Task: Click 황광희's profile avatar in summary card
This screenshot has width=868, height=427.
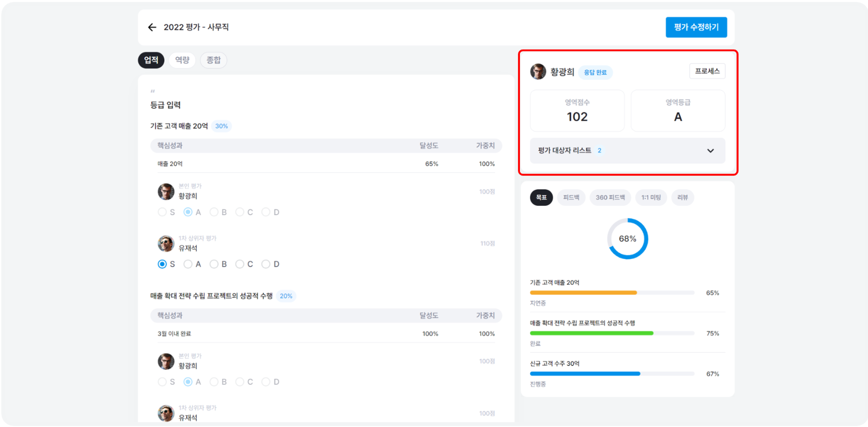Action: (538, 72)
